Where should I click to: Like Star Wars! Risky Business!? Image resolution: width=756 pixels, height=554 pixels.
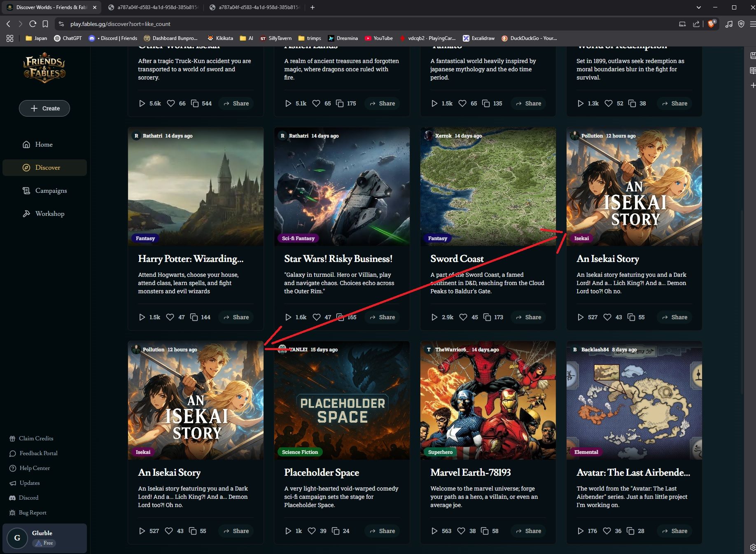(316, 317)
